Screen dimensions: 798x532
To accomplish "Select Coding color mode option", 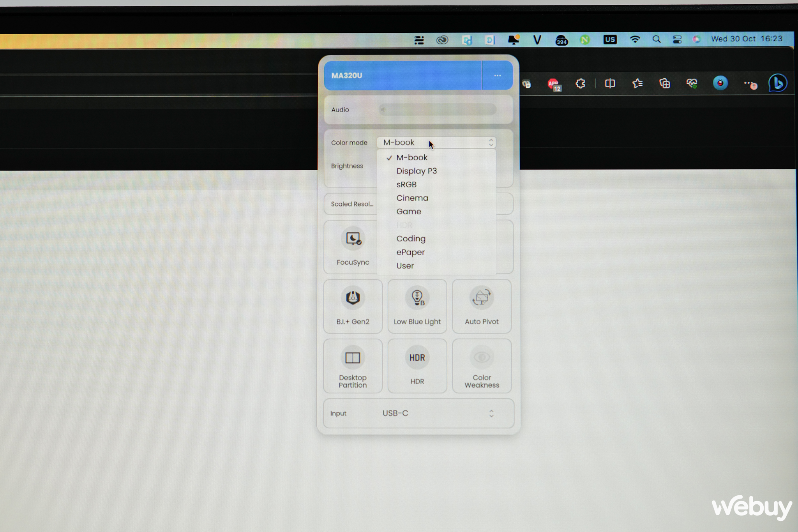I will [411, 239].
